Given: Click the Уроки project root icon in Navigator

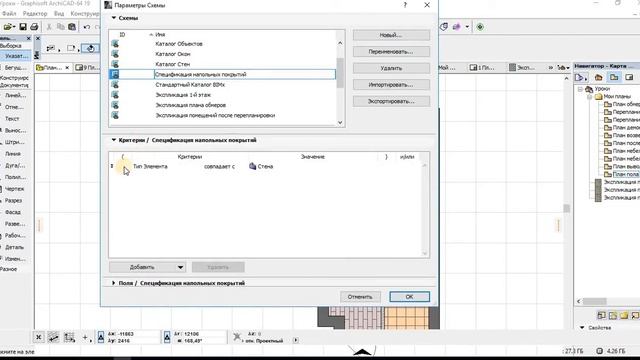Looking at the screenshot, I should [589, 89].
